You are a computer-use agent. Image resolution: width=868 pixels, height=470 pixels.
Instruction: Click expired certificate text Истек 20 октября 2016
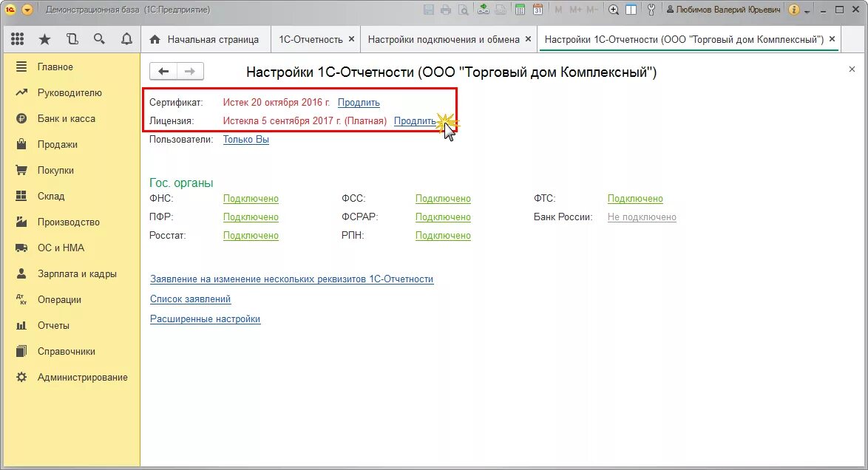click(277, 103)
